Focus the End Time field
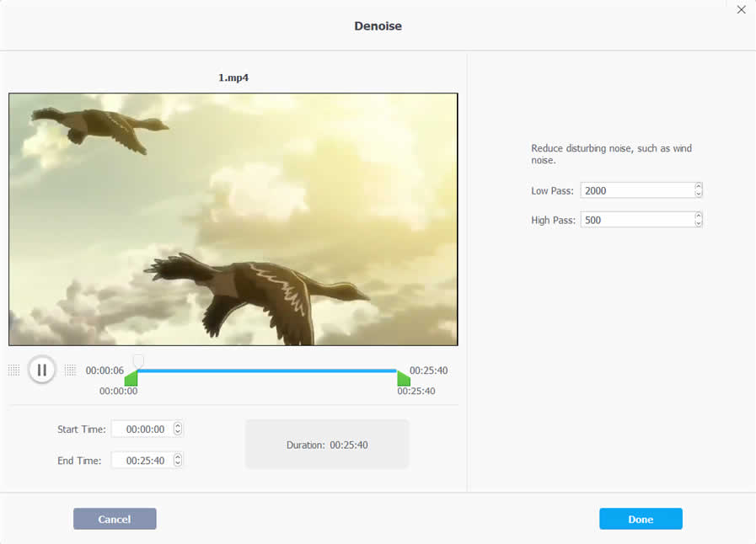 [x=144, y=461]
